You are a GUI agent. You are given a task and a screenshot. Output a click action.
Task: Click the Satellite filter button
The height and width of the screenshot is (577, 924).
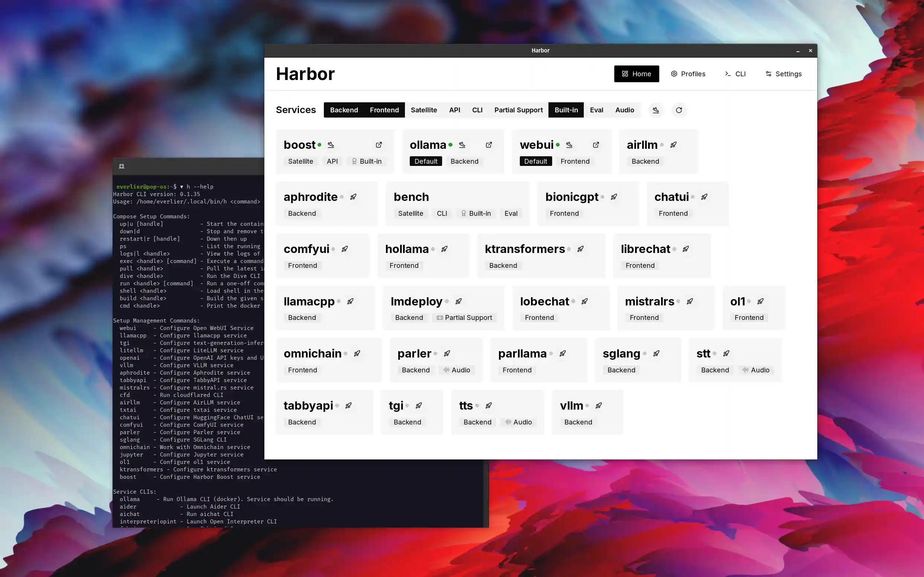tap(424, 110)
